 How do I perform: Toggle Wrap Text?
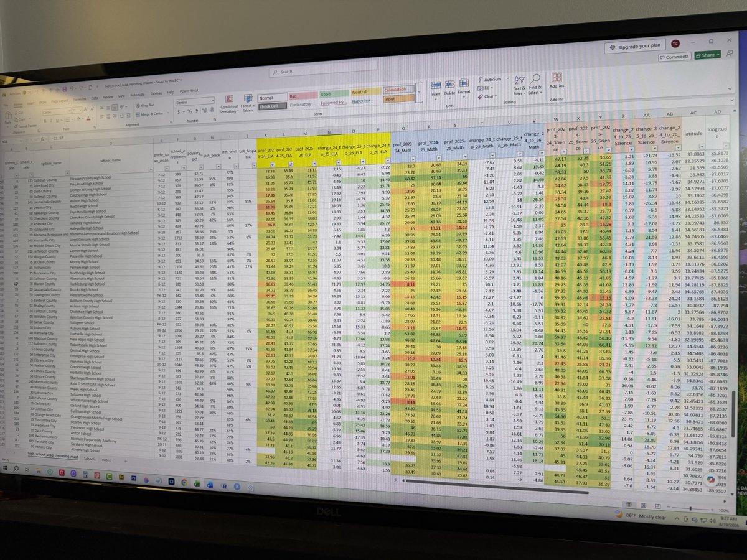tap(145, 105)
